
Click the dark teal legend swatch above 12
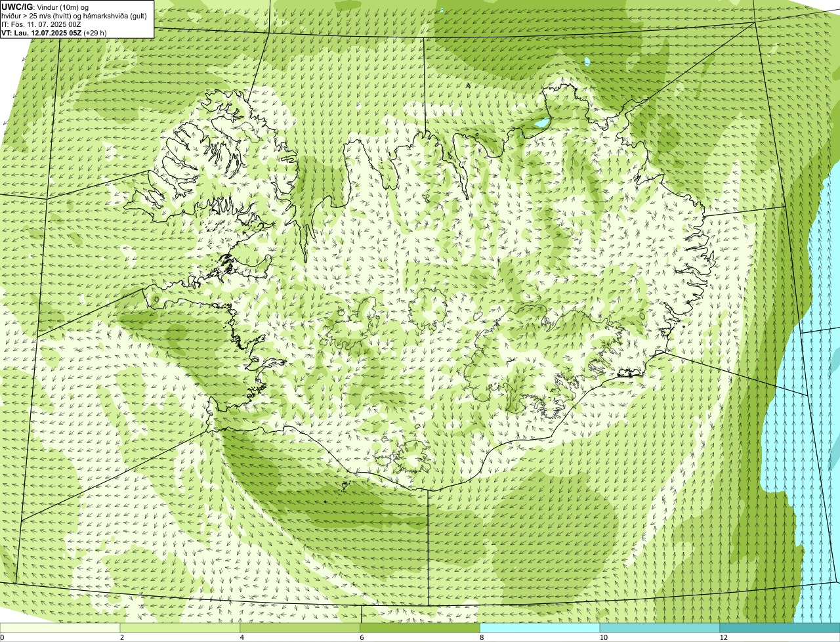coord(780,628)
